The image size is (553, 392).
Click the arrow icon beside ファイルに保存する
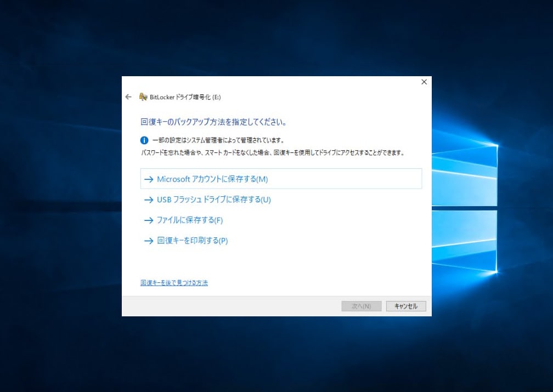click(x=148, y=220)
